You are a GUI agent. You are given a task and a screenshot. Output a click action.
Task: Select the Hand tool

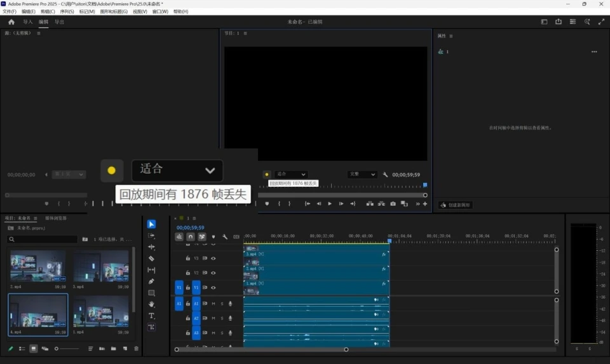pyautogui.click(x=151, y=304)
